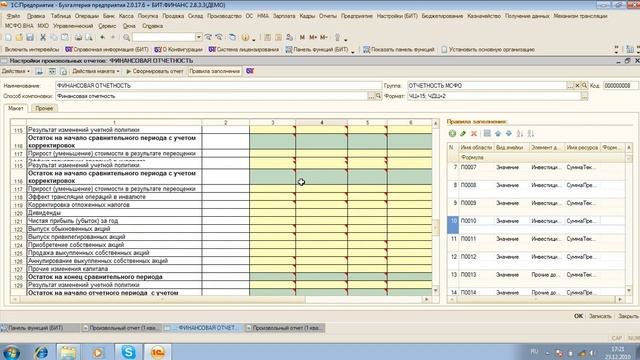Image resolution: width=640 pixels, height=360 pixels.
Task: Open the Банк menu
Action: point(109,16)
